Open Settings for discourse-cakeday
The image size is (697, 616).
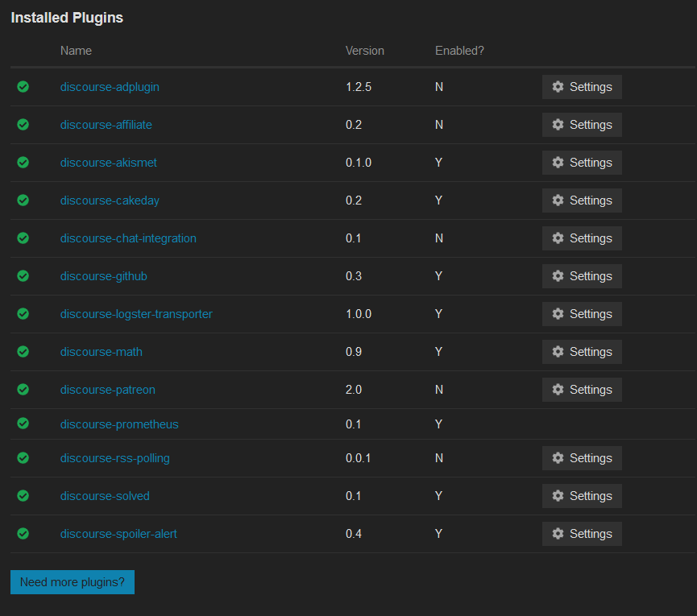click(582, 200)
